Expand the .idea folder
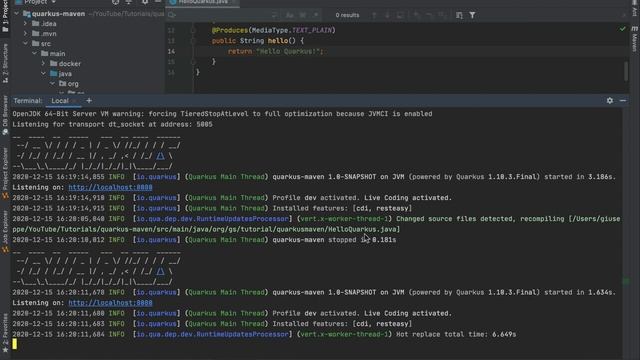Viewport: 640px width, 360px height. pyautogui.click(x=25, y=24)
